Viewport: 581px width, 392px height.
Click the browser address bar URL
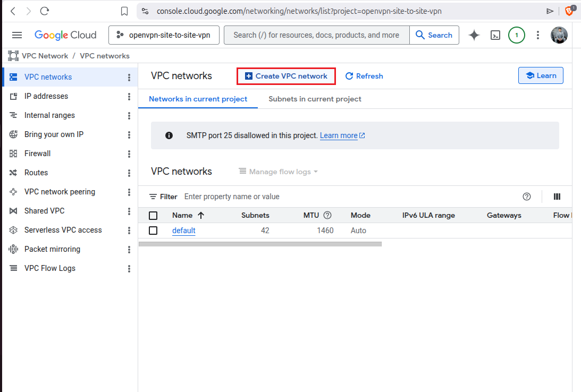(x=299, y=11)
